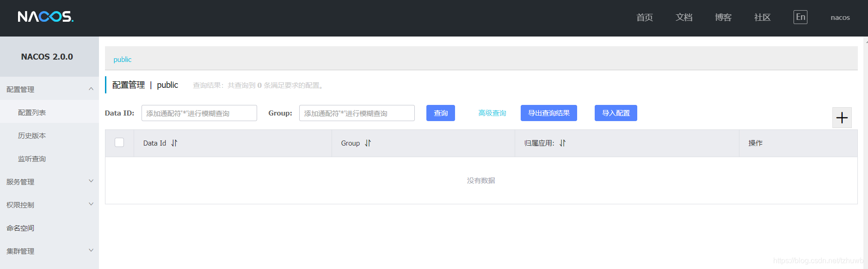868x269 pixels.
Task: Click 导入配置 button
Action: click(616, 113)
